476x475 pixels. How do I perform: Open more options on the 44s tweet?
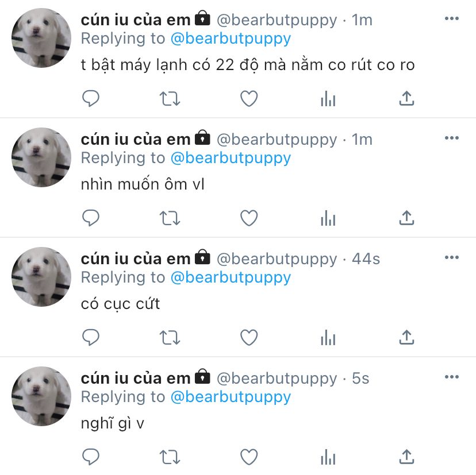click(451, 257)
